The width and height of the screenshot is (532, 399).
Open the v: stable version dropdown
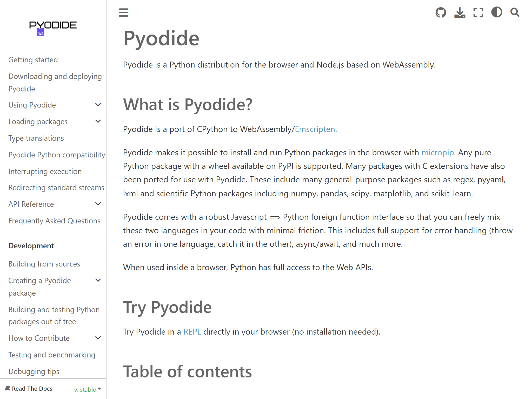click(87, 389)
